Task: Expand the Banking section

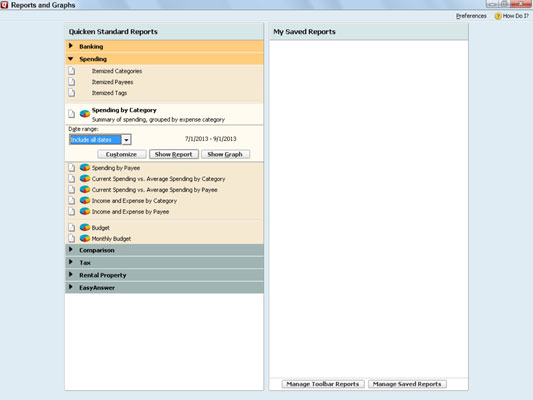Action: pyautogui.click(x=71, y=46)
